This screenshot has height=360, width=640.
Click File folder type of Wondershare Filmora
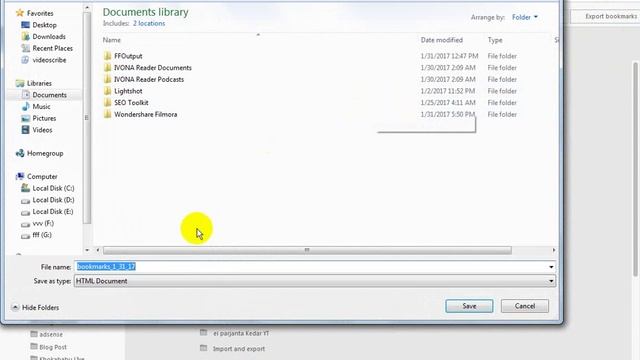coord(502,114)
